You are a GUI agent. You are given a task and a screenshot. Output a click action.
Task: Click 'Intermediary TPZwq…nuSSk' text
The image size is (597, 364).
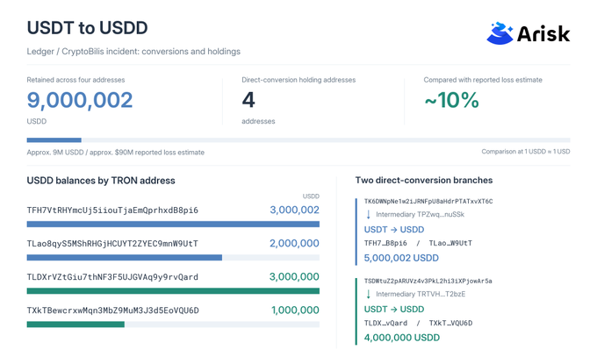420,215
